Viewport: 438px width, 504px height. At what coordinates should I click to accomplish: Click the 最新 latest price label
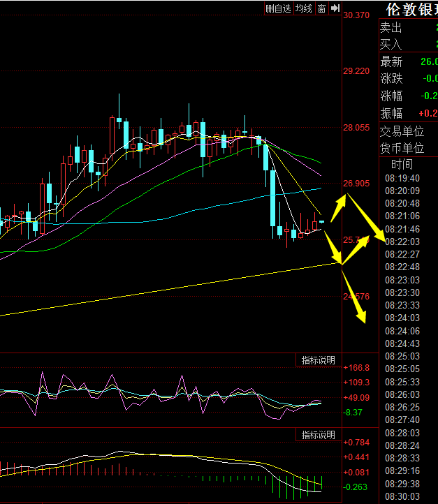(391, 61)
